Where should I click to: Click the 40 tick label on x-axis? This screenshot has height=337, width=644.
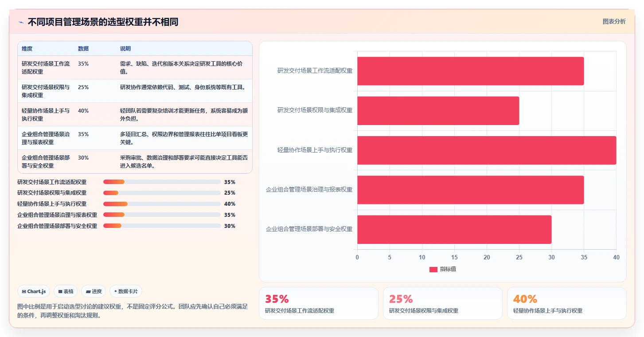(616, 257)
